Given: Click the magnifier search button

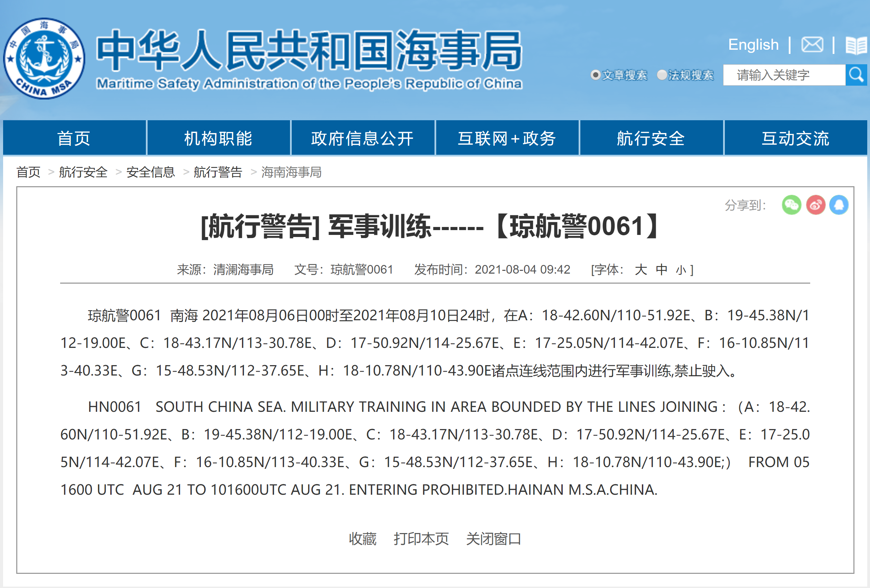Looking at the screenshot, I should (856, 75).
